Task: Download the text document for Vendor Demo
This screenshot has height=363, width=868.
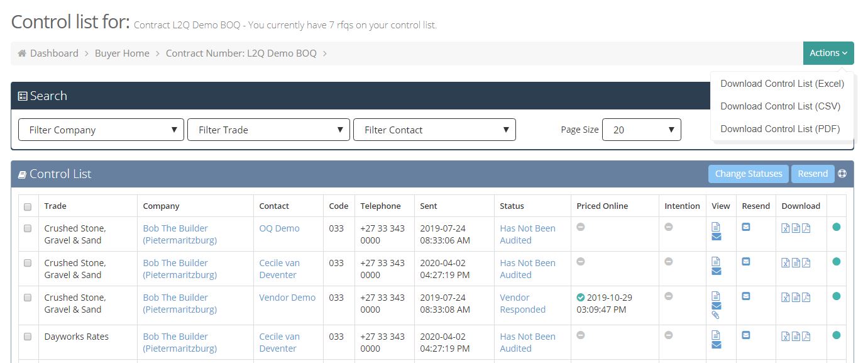Action: click(x=796, y=297)
